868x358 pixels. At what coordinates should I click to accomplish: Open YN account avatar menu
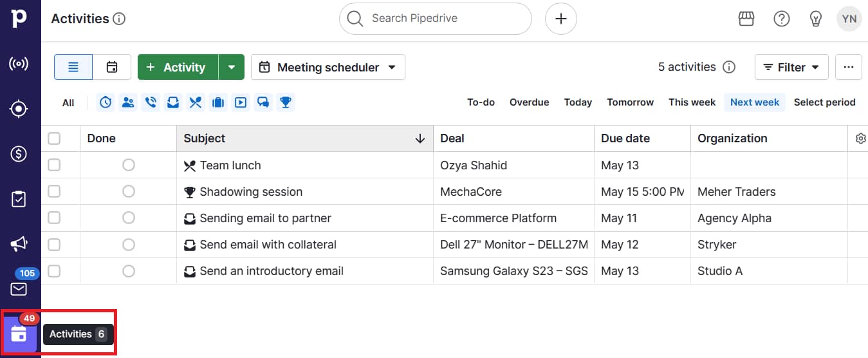[849, 19]
